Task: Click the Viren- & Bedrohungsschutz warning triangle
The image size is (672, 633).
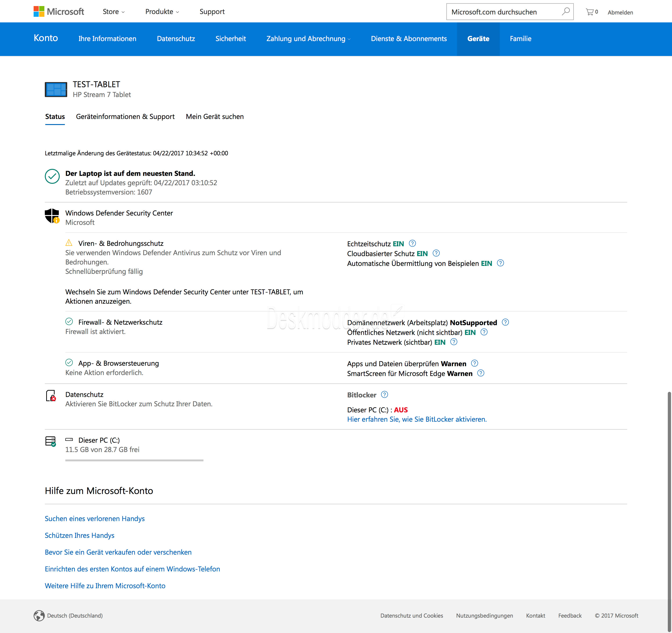Action: point(69,243)
